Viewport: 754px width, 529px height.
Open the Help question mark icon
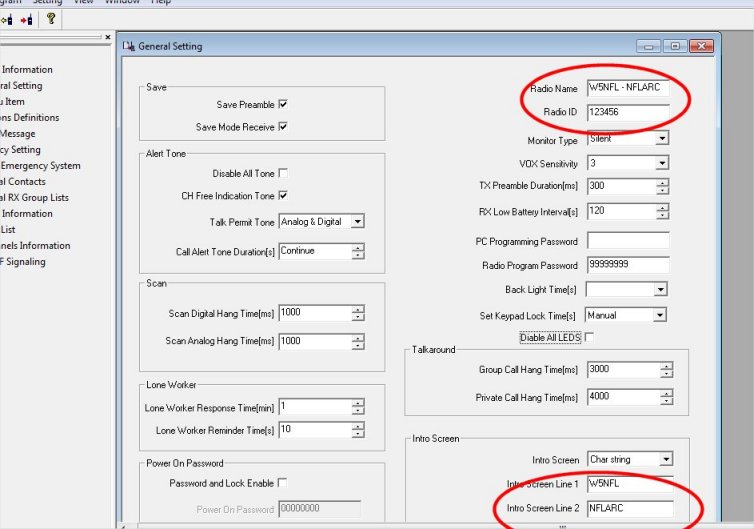[x=51, y=19]
